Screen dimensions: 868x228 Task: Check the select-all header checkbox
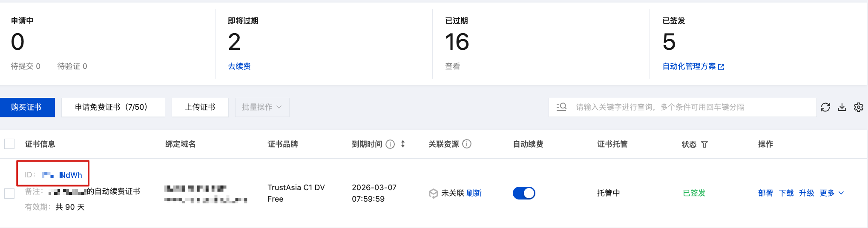pos(9,144)
